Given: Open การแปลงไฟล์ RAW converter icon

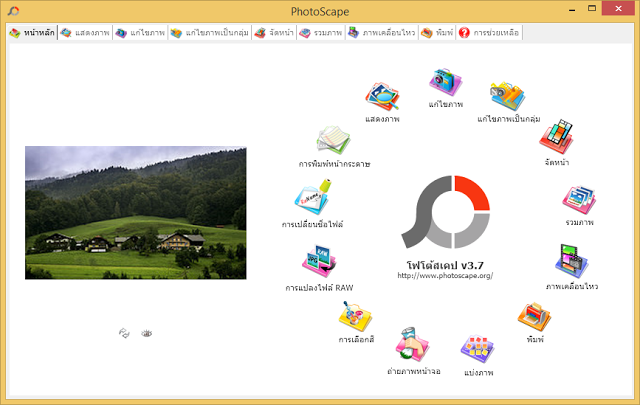Looking at the screenshot, I should click(x=319, y=261).
